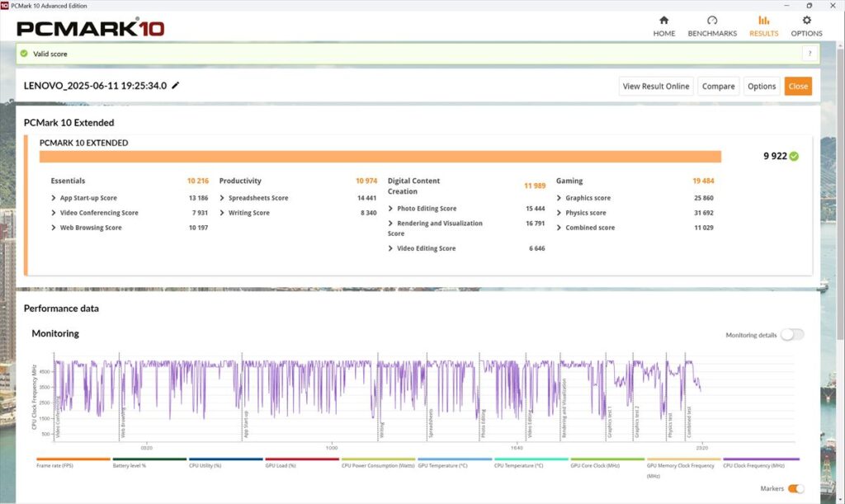Select the Frame rate (FPS) legend item
The width and height of the screenshot is (845, 504).
(55, 465)
